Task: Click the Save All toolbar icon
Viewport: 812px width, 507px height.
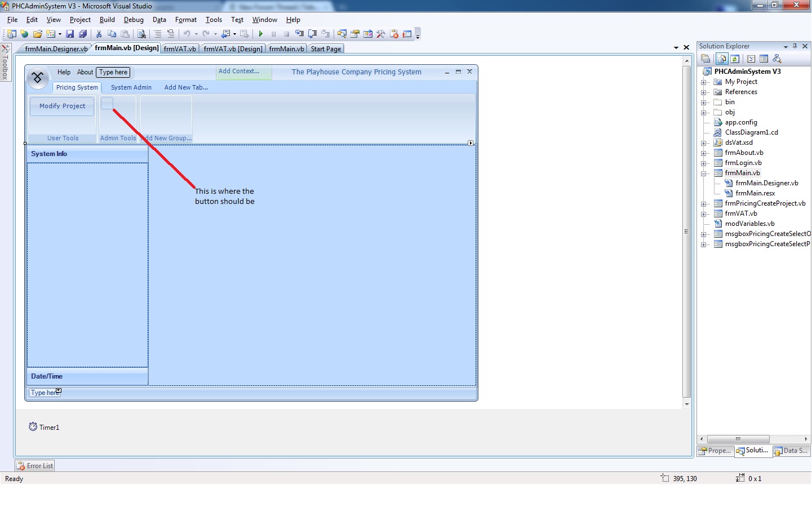Action: [82, 34]
